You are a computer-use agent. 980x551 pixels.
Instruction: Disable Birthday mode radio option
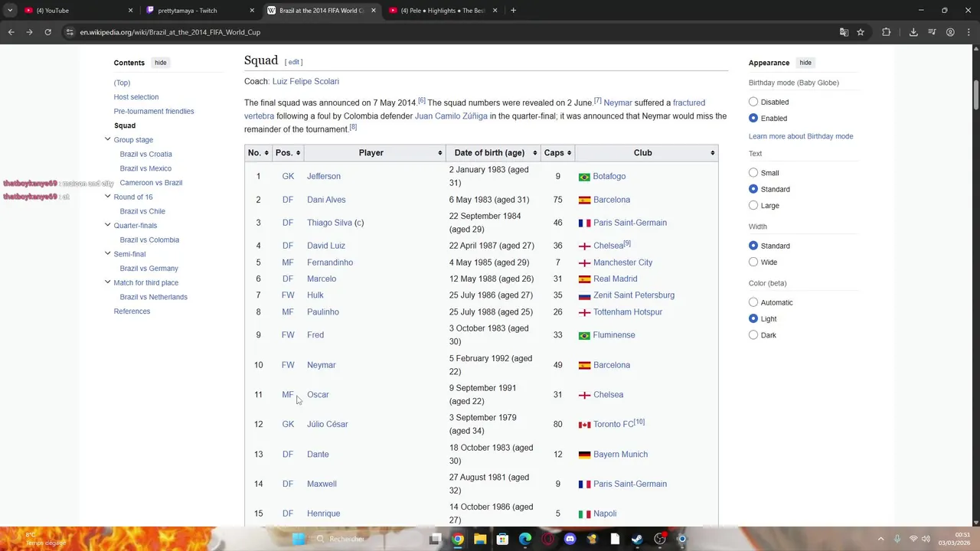pyautogui.click(x=753, y=102)
